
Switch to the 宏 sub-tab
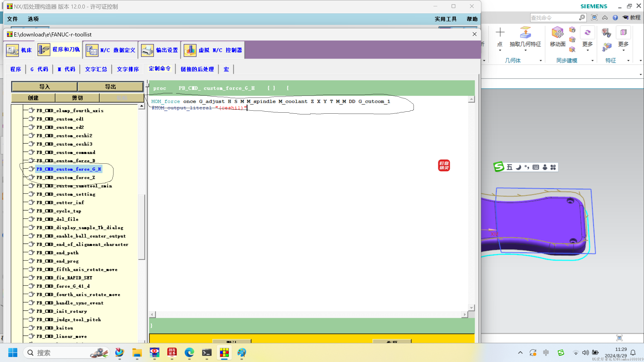pos(226,69)
